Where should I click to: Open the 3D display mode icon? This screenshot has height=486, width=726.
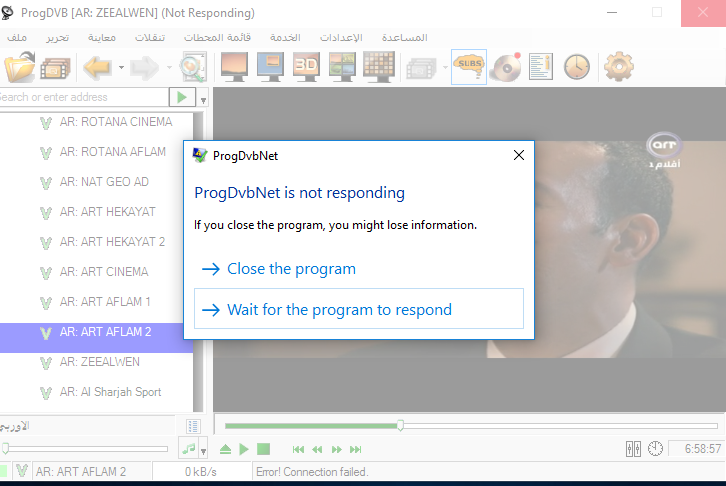[306, 67]
